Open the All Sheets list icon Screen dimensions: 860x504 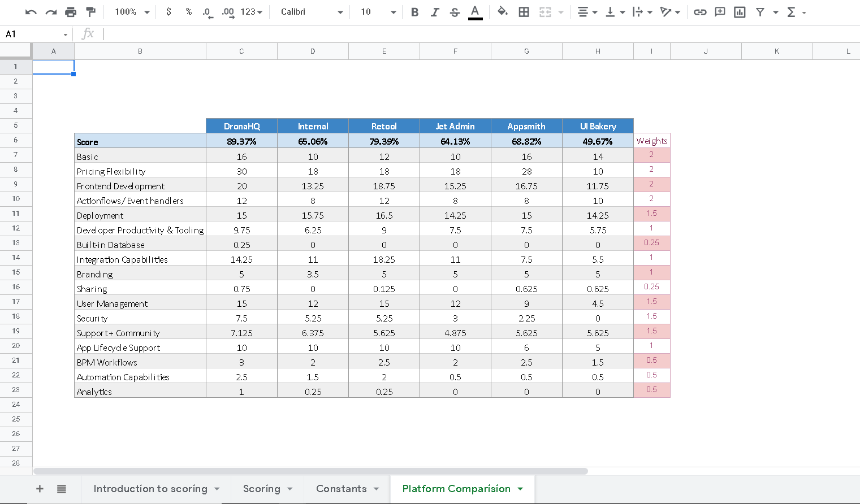point(62,489)
